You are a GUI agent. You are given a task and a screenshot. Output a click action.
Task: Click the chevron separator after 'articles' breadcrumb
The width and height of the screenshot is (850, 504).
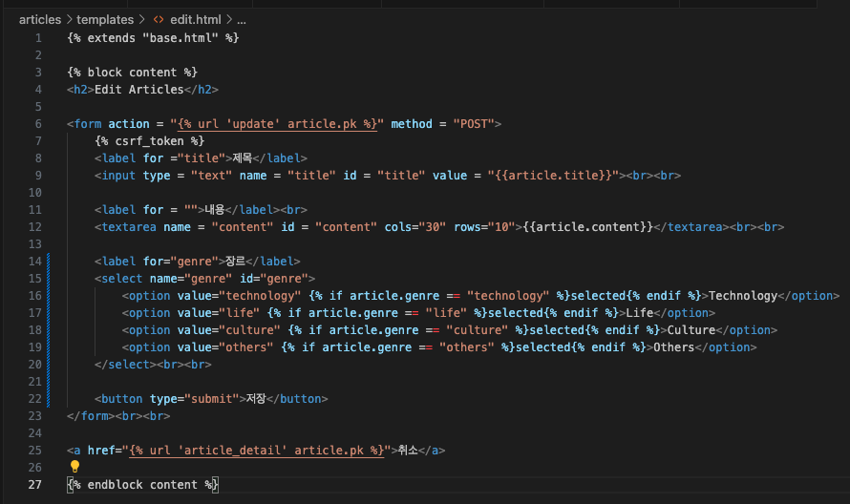(x=70, y=20)
